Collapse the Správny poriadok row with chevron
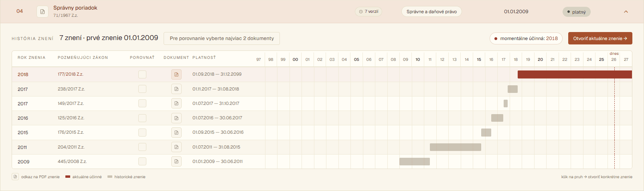This screenshot has height=191, width=644. pos(626,12)
